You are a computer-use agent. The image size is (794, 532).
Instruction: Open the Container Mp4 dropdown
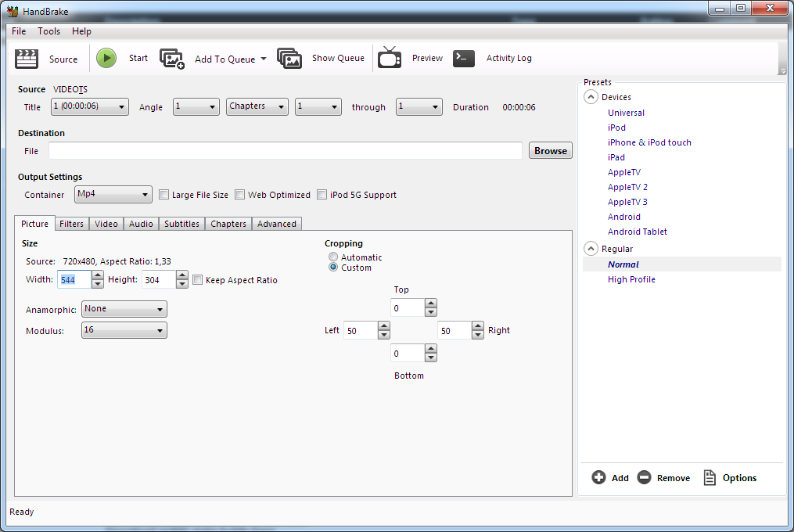click(113, 195)
